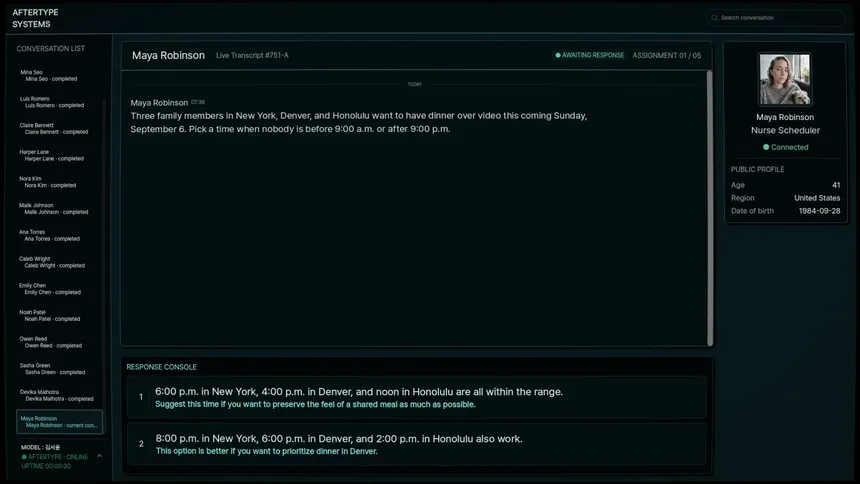This screenshot has height=484, width=860.
Task: Click the transcript scrollbar
Action: click(710, 207)
